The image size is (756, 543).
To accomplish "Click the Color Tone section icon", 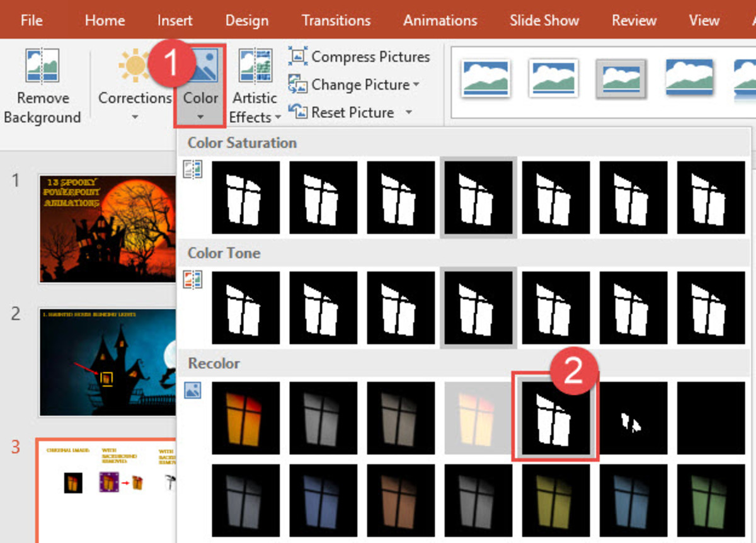I will click(x=193, y=280).
